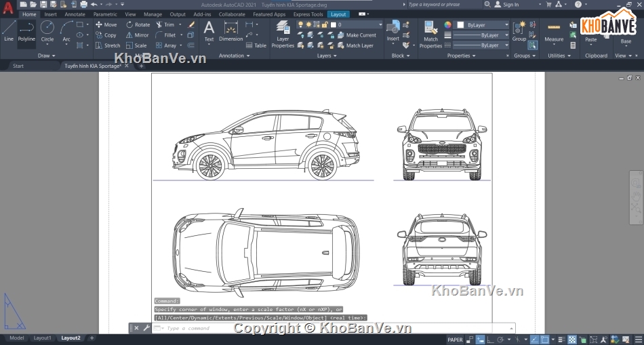Switch to the Model tab

(17, 338)
